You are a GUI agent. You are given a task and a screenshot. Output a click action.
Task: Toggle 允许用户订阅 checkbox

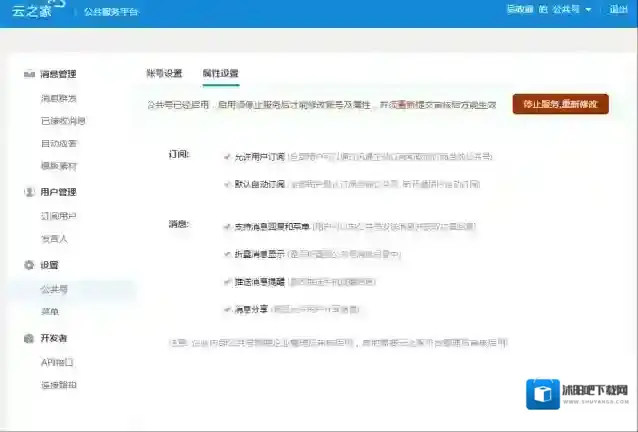coord(227,157)
